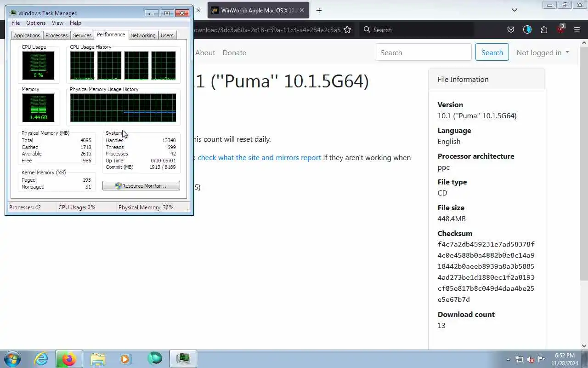588x368 pixels.
Task: Open Windows Explorer folder icon in taskbar
Action: click(97, 359)
